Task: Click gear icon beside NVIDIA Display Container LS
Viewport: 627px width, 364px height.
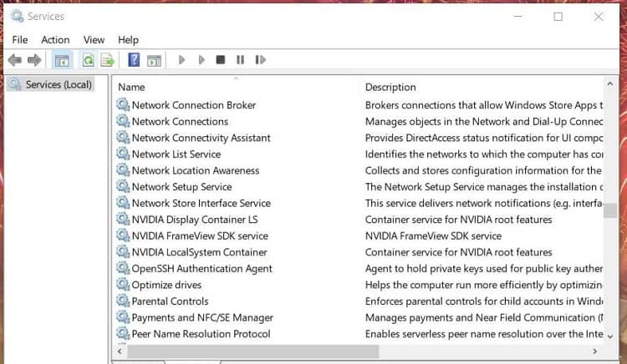Action: coord(123,219)
